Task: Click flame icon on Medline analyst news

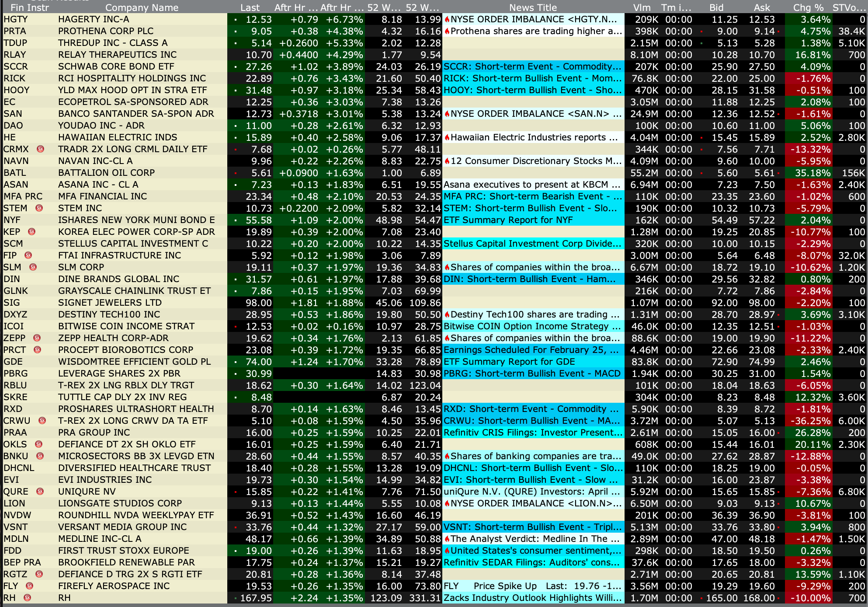Action: point(447,539)
